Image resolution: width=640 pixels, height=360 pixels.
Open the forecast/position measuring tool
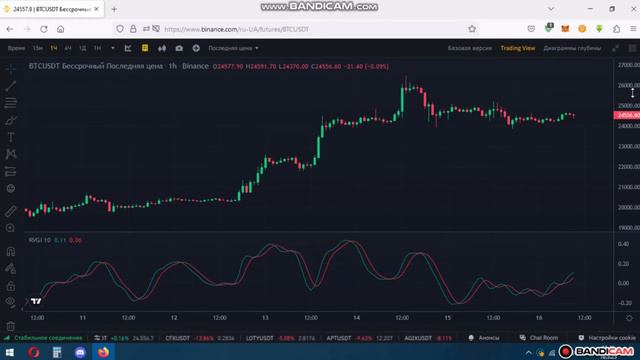[11, 171]
